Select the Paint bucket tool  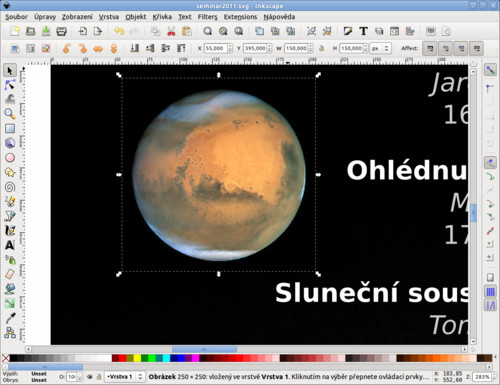(10, 288)
